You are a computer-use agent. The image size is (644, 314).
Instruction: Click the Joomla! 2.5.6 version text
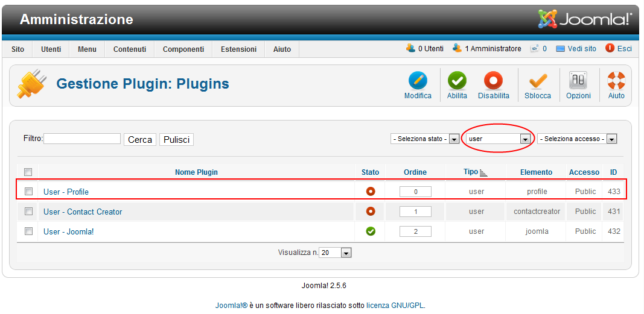[324, 286]
